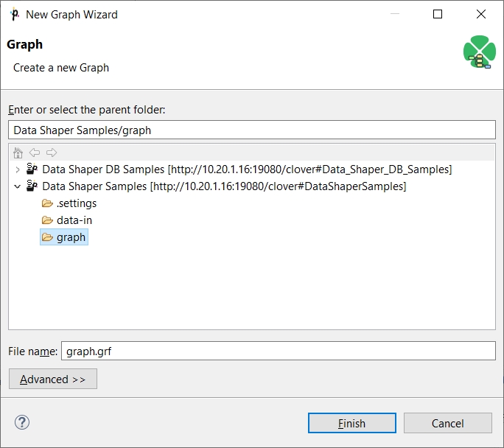This screenshot has height=448, width=504.
Task: Collapse the Data Shaper Samples project
Action: [x=18, y=186]
